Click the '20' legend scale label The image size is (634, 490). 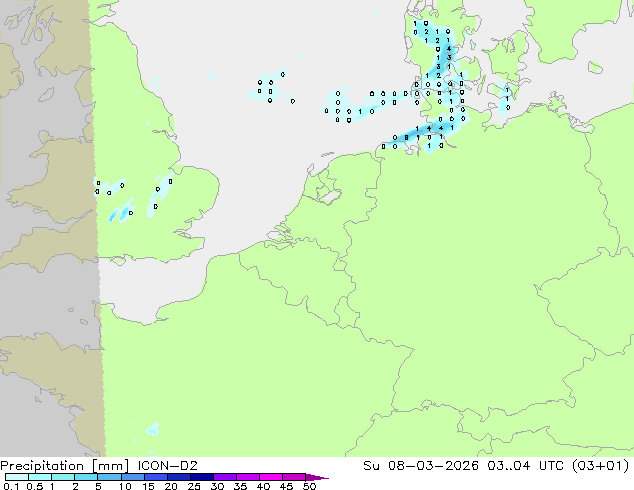point(171,486)
